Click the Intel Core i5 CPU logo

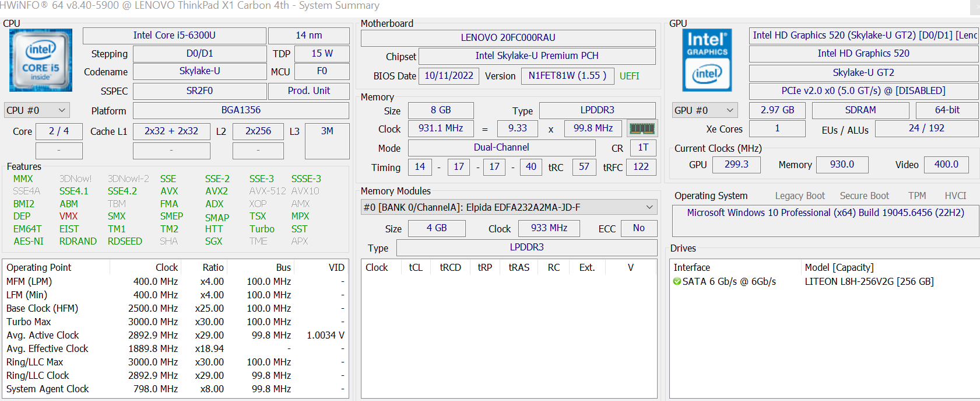41,61
